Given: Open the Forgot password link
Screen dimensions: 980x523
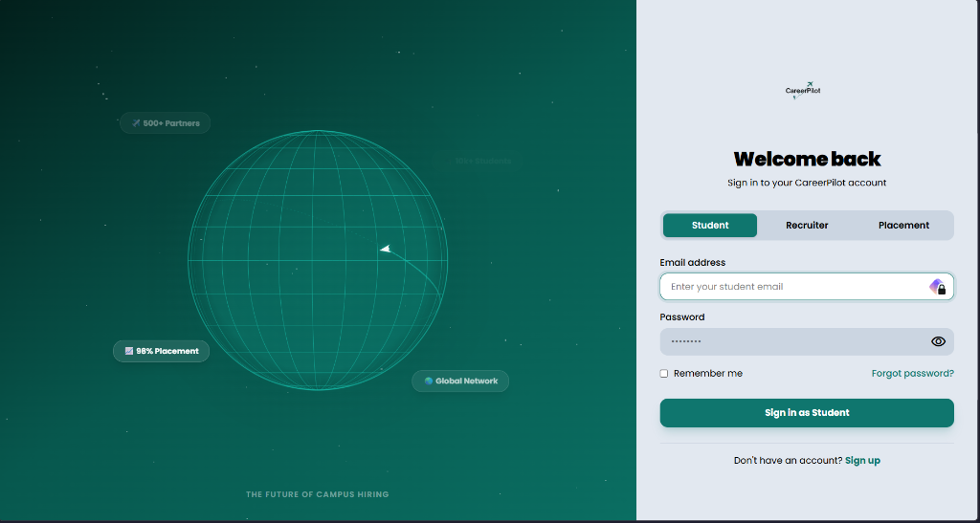Looking at the screenshot, I should pos(912,373).
